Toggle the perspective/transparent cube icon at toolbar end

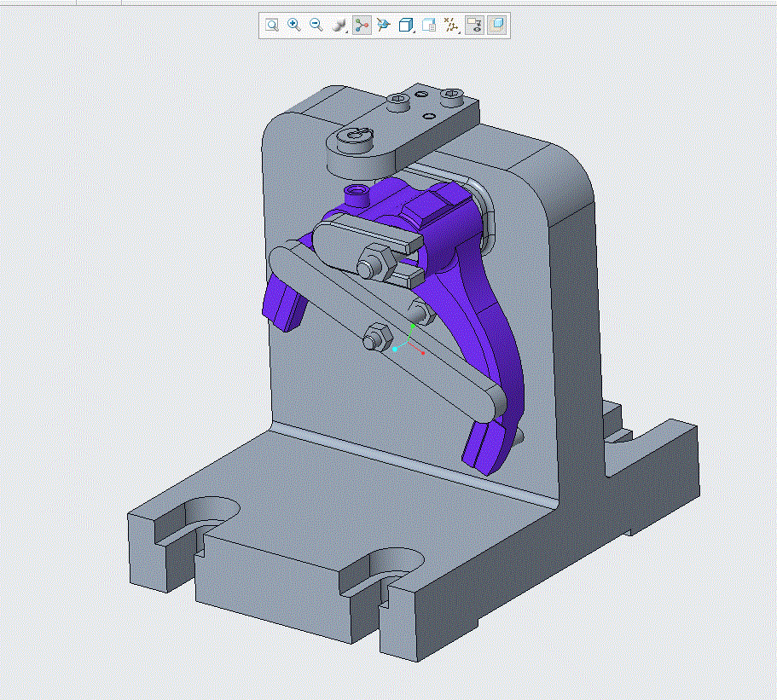496,25
